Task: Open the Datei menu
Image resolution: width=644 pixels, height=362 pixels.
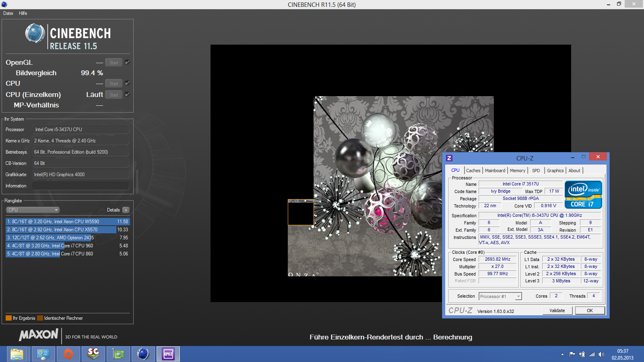Action: pos(8,13)
